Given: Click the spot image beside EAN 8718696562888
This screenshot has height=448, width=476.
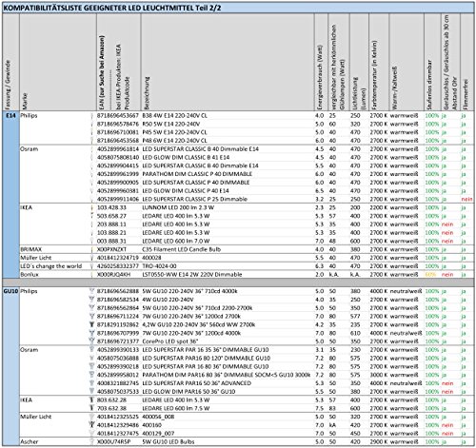Looking at the screenshot, I should (92, 291).
